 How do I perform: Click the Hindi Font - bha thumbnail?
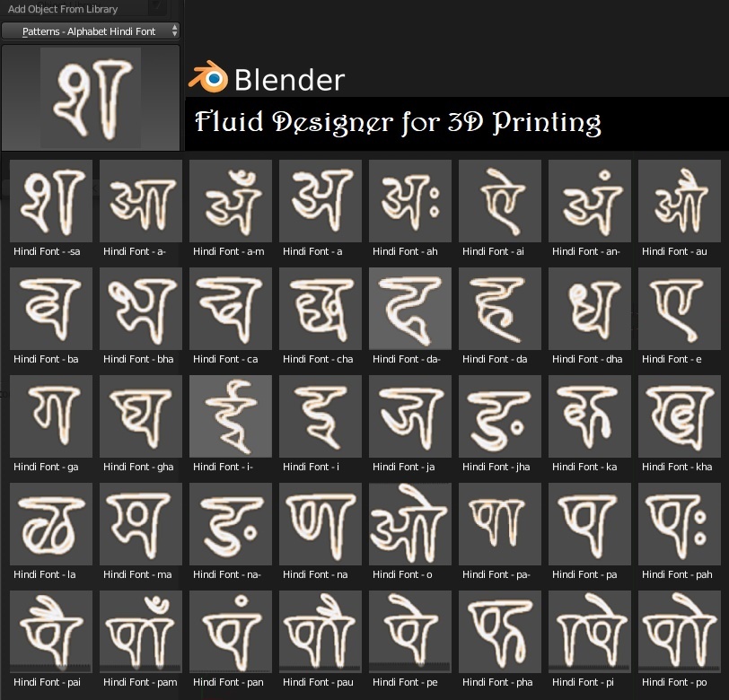[141, 309]
